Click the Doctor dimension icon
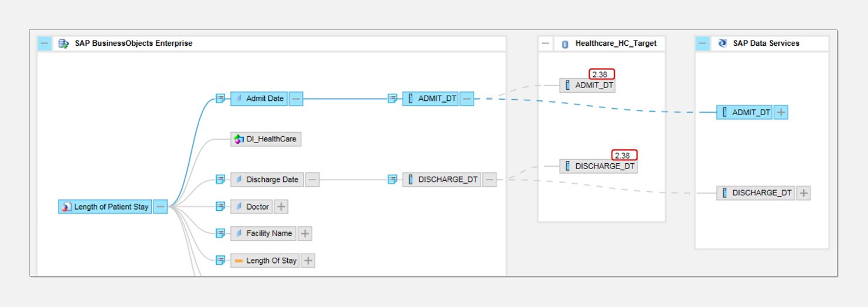868x307 pixels. [x=239, y=207]
